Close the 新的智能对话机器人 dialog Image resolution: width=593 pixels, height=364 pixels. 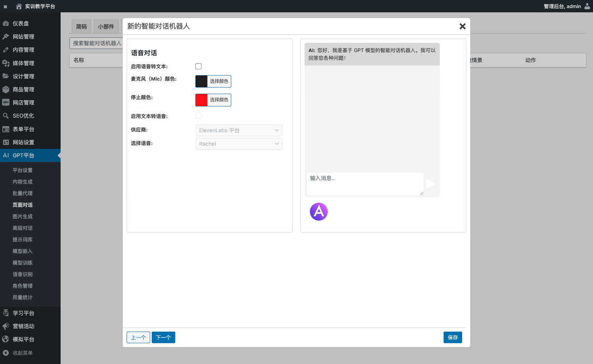coord(463,26)
